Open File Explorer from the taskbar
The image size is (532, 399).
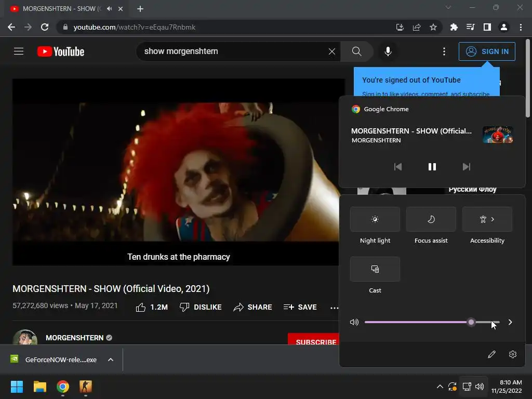[x=39, y=387]
